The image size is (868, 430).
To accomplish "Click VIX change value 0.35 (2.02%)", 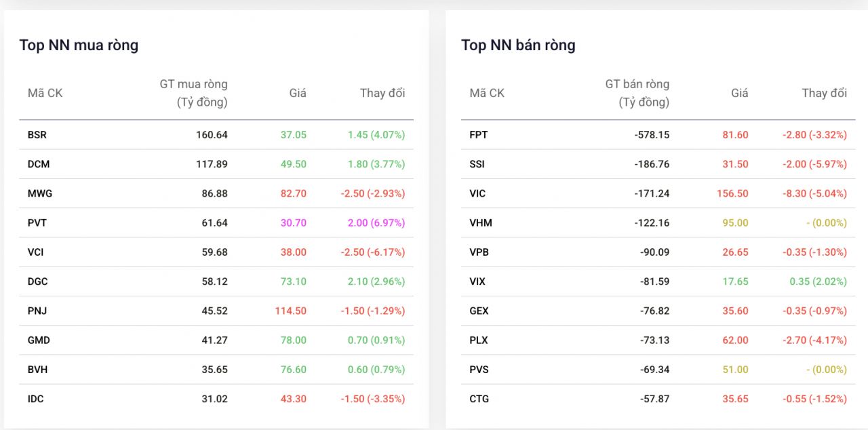I will (818, 281).
